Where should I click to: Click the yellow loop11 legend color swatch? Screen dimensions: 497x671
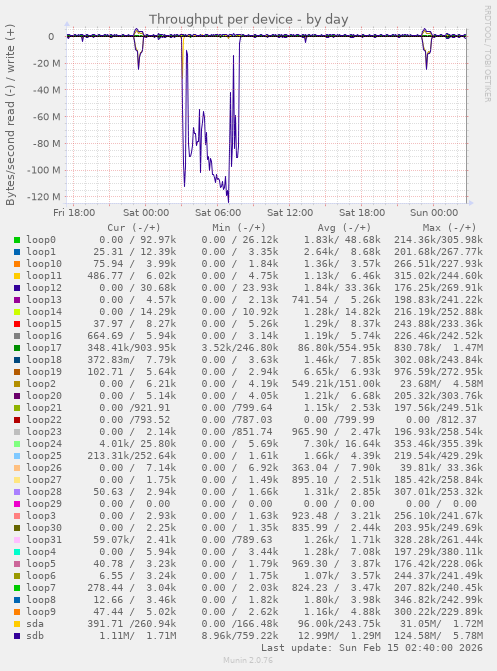[x=17, y=276]
